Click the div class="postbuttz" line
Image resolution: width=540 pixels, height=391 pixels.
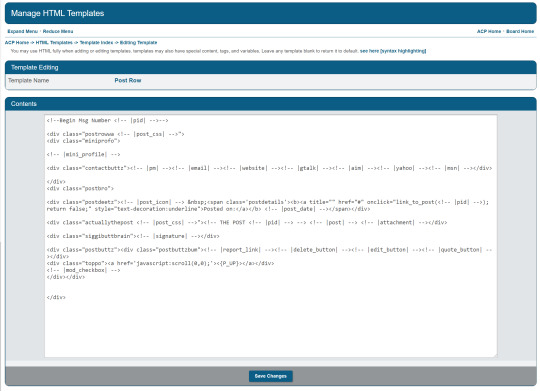[x=269, y=250]
